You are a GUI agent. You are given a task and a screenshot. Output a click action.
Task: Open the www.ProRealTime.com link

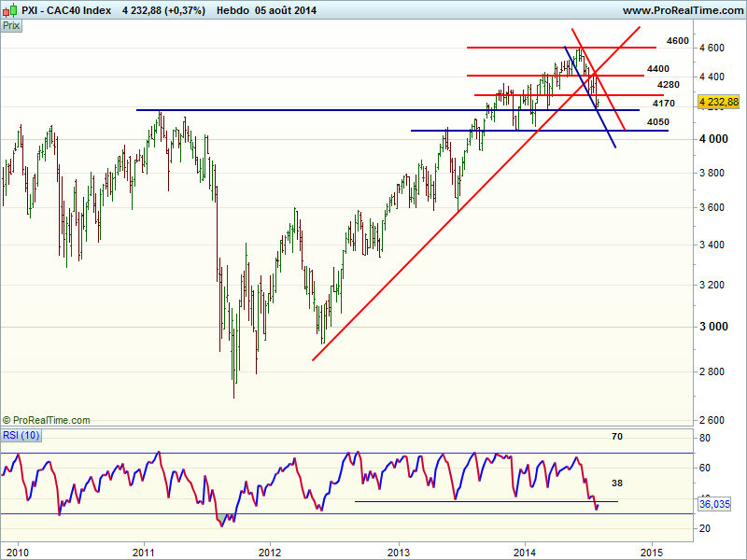[681, 10]
